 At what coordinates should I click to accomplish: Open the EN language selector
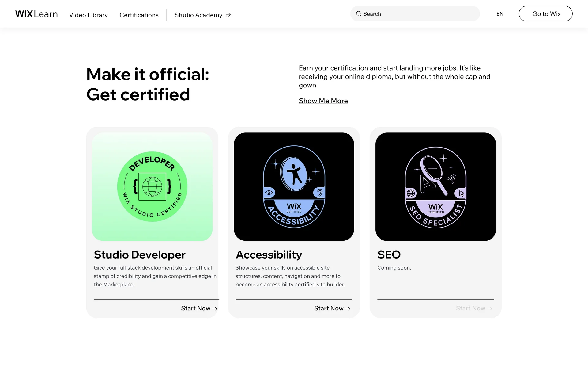tap(500, 14)
